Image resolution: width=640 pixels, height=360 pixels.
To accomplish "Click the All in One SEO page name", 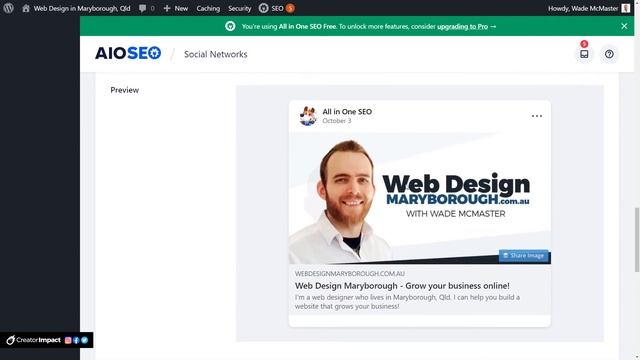I will 347,111.
